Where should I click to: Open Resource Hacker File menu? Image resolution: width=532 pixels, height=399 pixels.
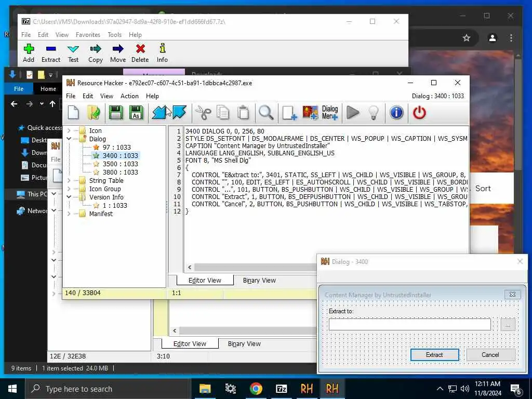click(x=71, y=96)
